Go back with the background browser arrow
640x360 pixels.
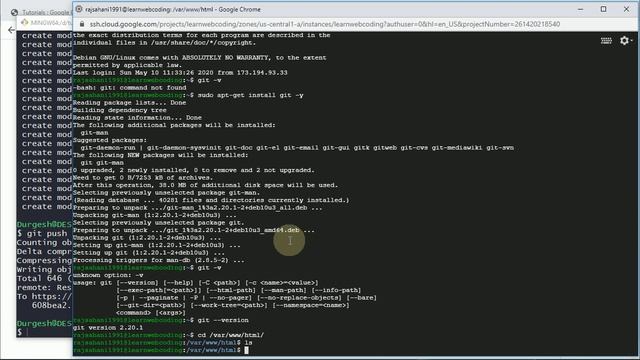[11, 30]
